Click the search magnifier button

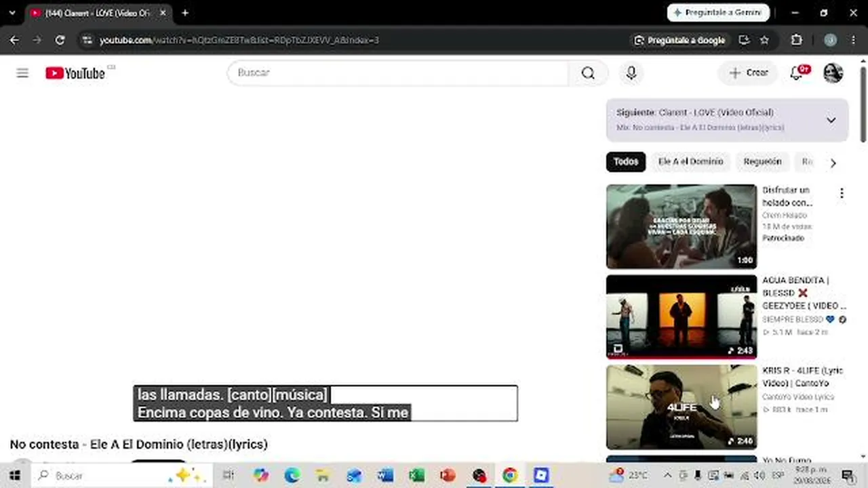[588, 73]
